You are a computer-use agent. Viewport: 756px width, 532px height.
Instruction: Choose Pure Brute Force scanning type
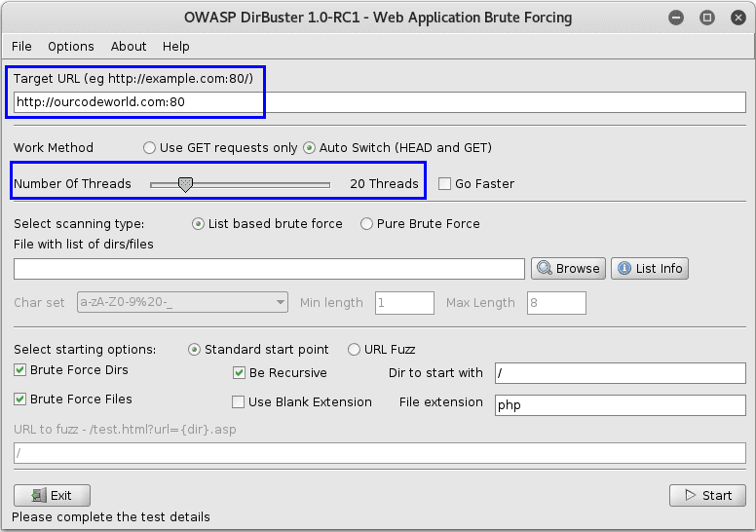[x=367, y=224]
